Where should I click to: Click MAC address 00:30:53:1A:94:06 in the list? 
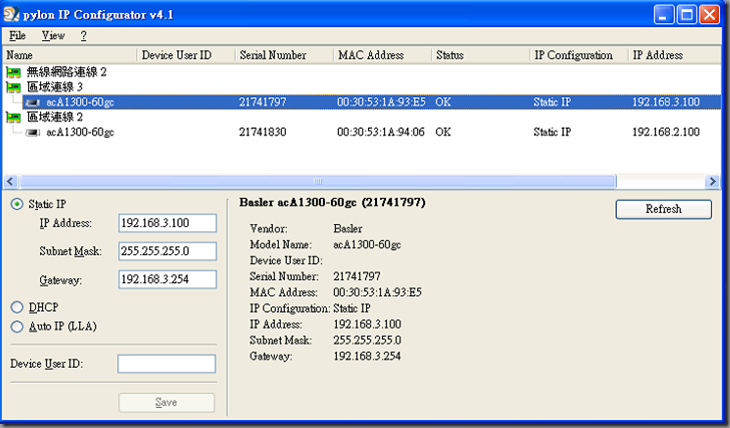click(381, 133)
